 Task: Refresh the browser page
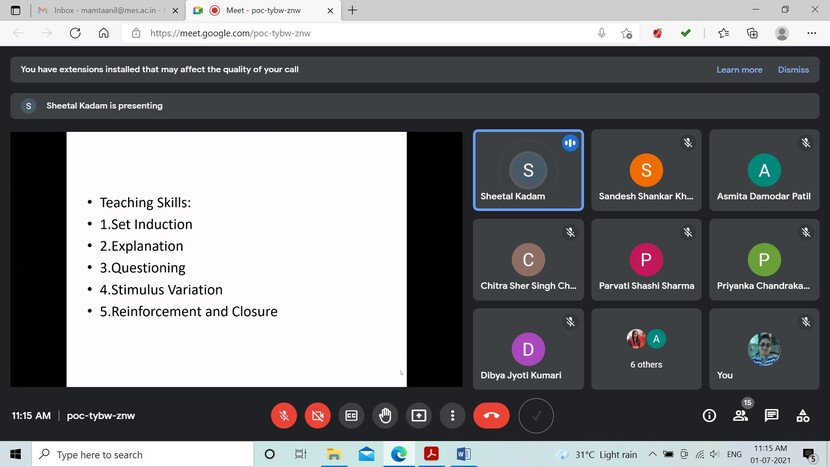click(x=75, y=33)
